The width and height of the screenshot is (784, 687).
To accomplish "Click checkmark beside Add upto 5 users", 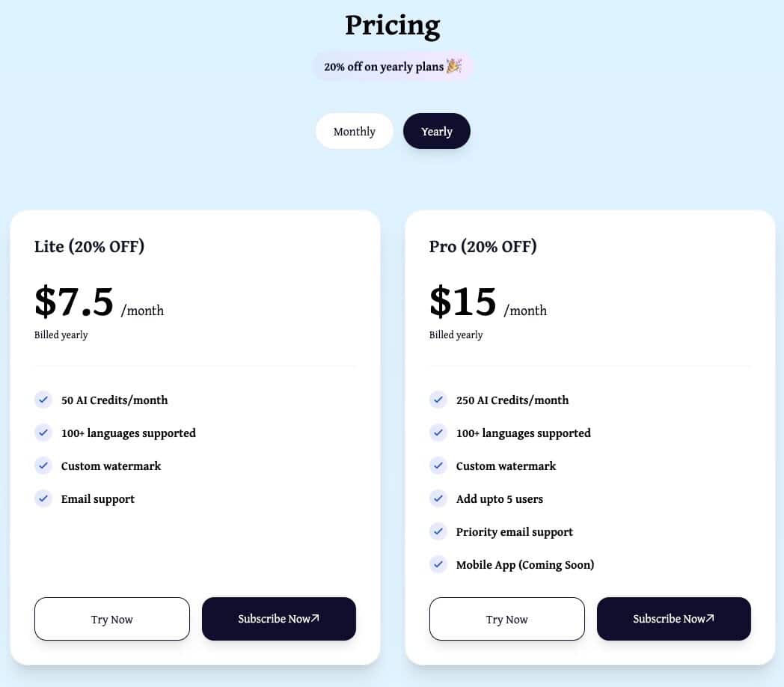I will point(438,498).
